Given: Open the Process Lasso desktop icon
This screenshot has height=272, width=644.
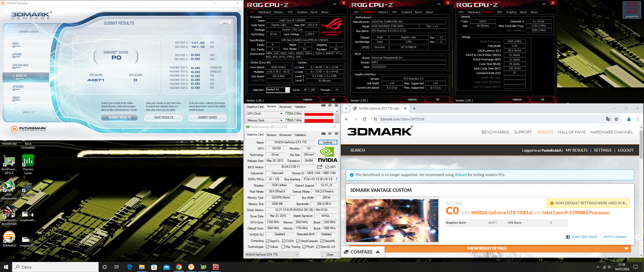Looking at the screenshot, I should 28,164.
